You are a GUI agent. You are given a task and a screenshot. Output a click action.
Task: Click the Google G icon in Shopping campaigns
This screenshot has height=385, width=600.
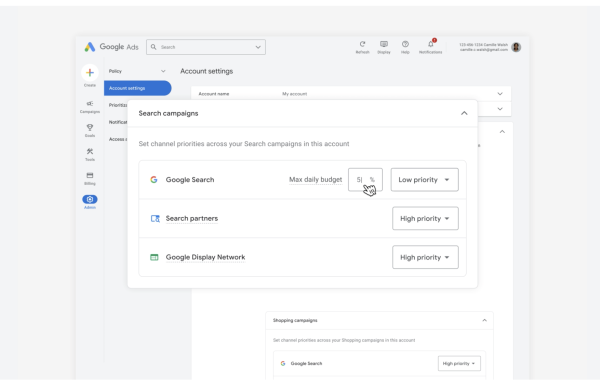[283, 363]
